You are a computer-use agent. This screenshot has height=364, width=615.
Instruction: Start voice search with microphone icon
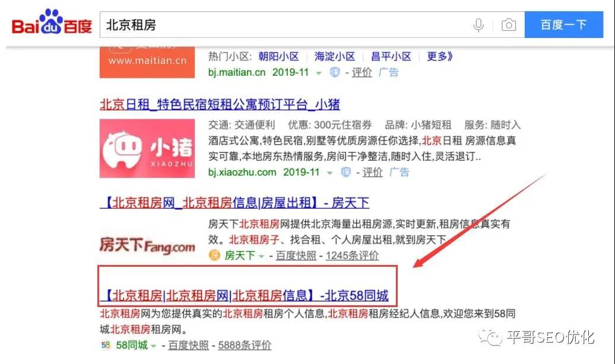pos(478,25)
